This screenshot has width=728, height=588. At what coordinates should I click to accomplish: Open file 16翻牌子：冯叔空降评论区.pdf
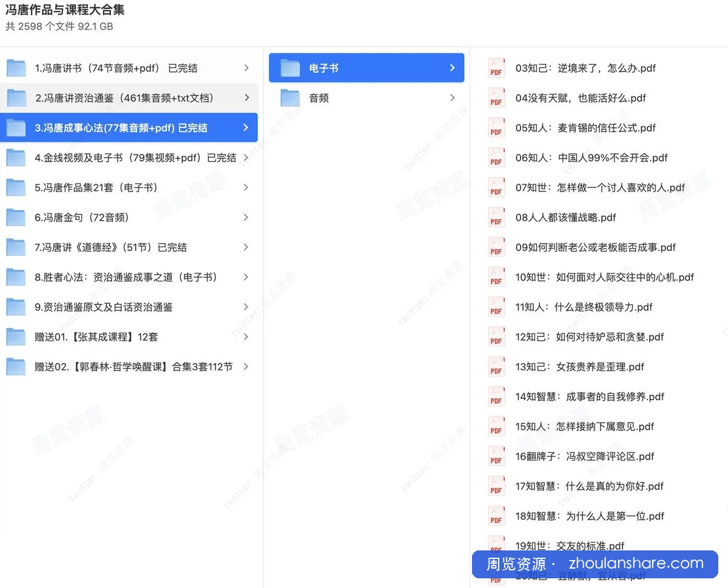pyautogui.click(x=585, y=456)
